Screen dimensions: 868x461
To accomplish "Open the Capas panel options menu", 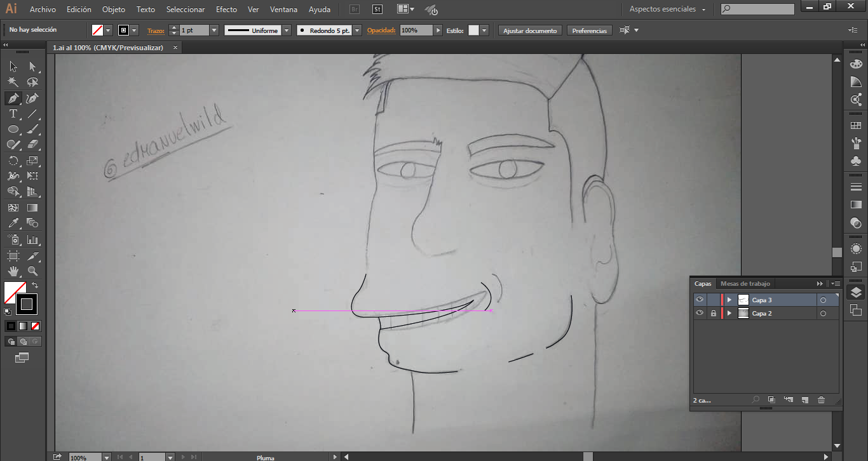I will [x=835, y=283].
